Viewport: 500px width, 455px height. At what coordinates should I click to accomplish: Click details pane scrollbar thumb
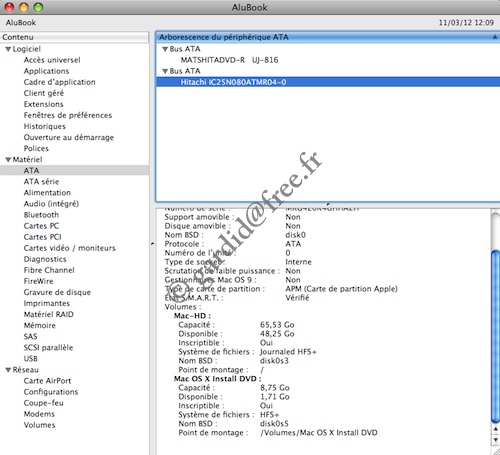tap(496, 337)
